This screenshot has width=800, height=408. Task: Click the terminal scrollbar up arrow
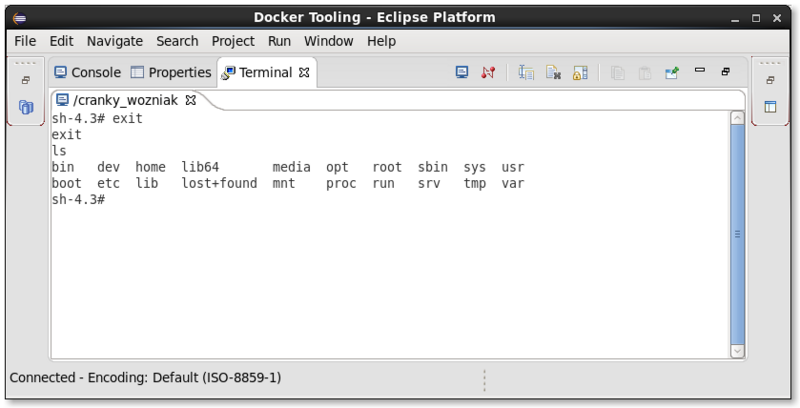737,118
